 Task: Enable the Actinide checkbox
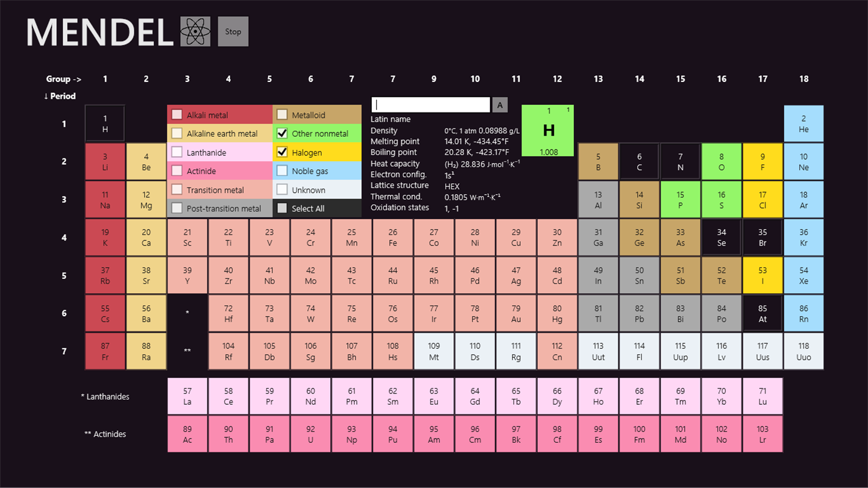click(x=177, y=170)
